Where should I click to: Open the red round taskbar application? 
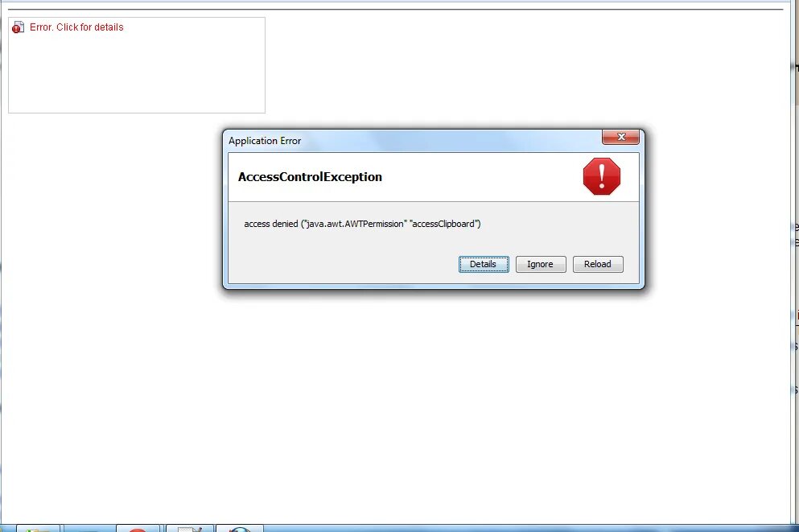tap(138, 529)
